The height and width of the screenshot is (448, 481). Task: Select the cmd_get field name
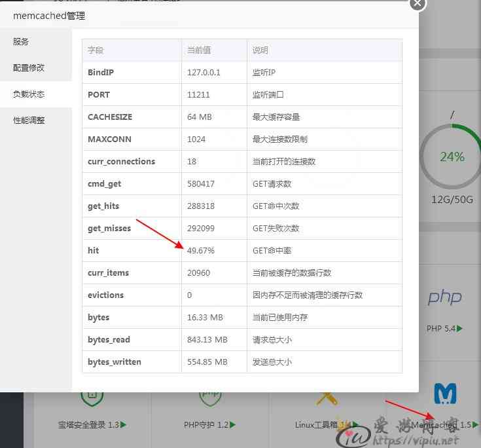pyautogui.click(x=104, y=184)
